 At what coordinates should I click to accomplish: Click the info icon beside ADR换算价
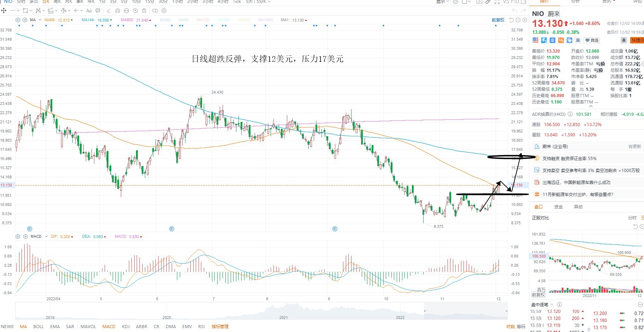coord(570,114)
